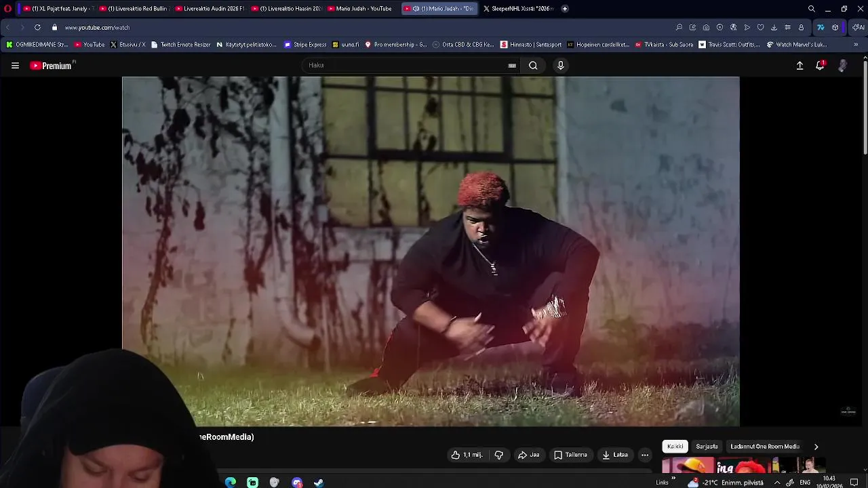The image size is (868, 488).
Task: Open YouTube notifications bell
Action: coord(820,66)
